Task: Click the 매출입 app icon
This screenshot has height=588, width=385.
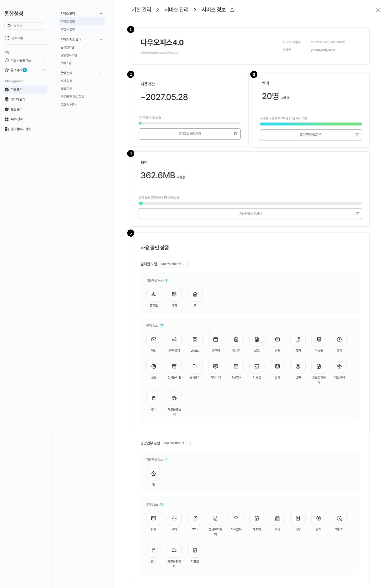Action: pos(256,518)
